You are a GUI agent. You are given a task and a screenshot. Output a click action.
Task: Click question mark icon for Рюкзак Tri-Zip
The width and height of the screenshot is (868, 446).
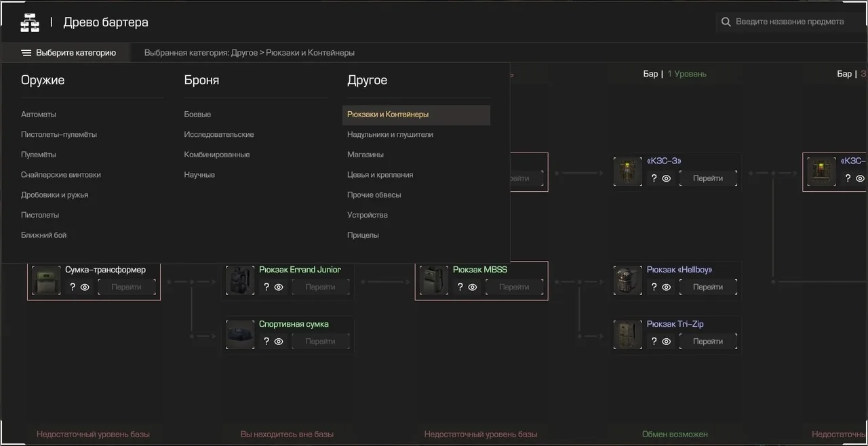pos(654,341)
